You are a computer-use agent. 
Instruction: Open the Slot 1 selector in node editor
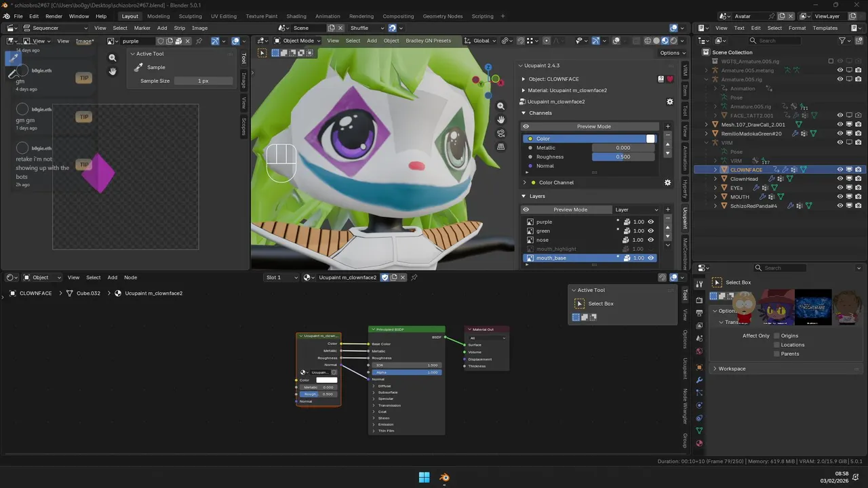[282, 277]
